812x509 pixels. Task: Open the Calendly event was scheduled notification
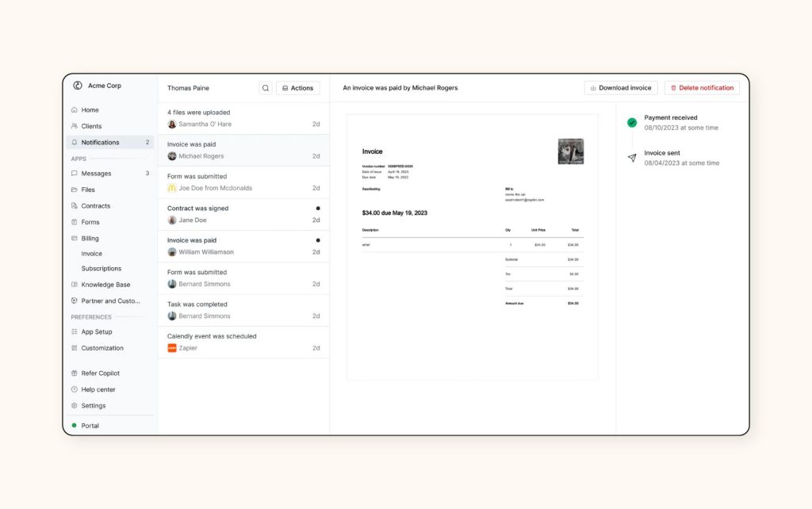pyautogui.click(x=243, y=343)
